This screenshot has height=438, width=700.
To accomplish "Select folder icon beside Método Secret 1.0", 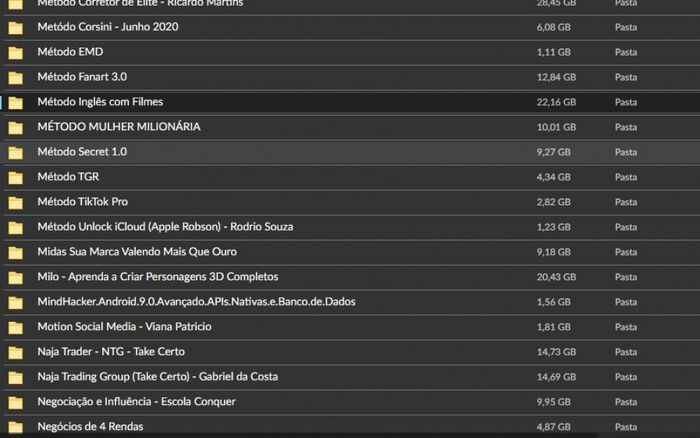I will pyautogui.click(x=16, y=153).
